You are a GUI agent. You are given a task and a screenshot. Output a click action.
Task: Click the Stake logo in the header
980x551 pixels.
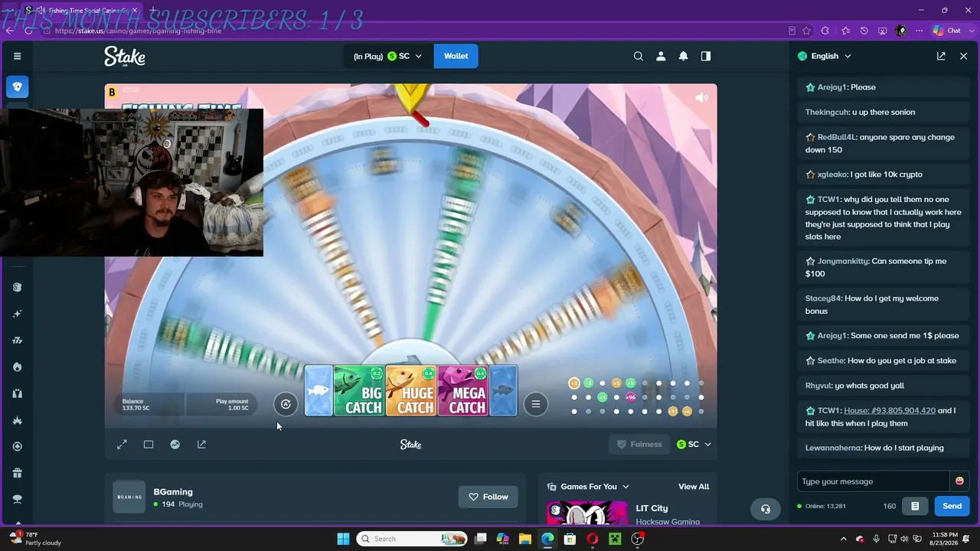pos(125,56)
